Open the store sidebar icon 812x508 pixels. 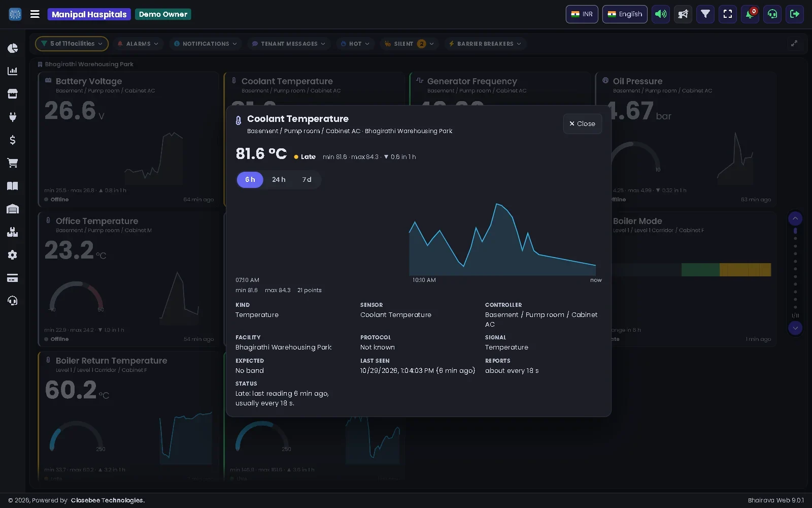click(13, 94)
